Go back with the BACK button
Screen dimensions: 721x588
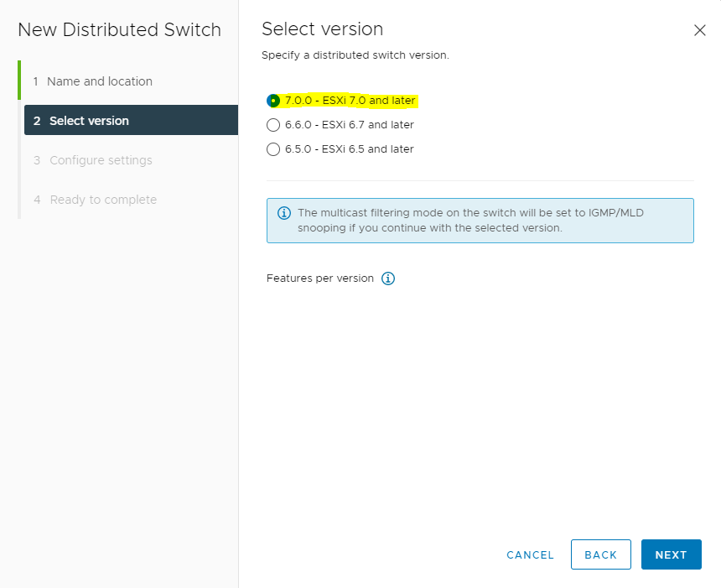600,554
